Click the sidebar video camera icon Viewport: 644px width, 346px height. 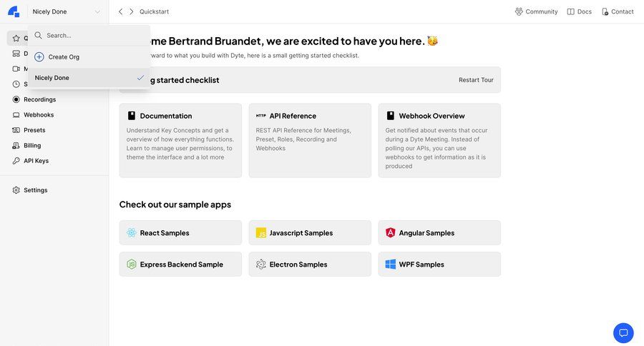(x=16, y=69)
